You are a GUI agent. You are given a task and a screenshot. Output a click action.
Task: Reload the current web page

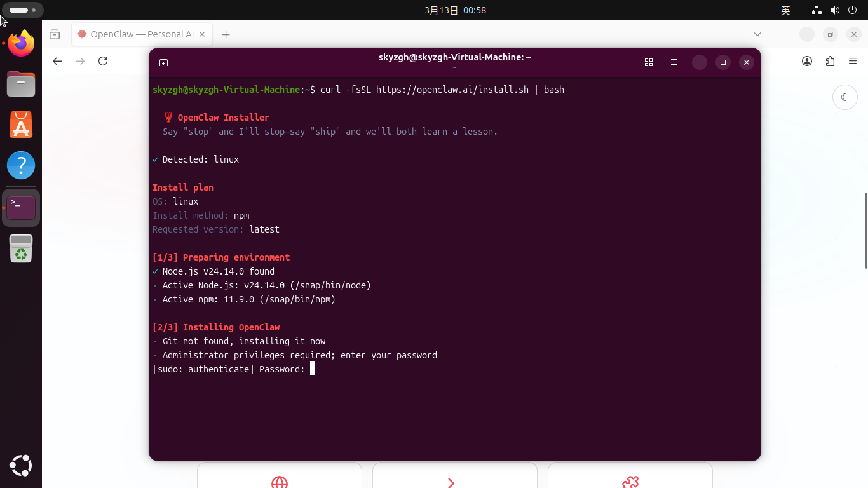pyautogui.click(x=103, y=61)
